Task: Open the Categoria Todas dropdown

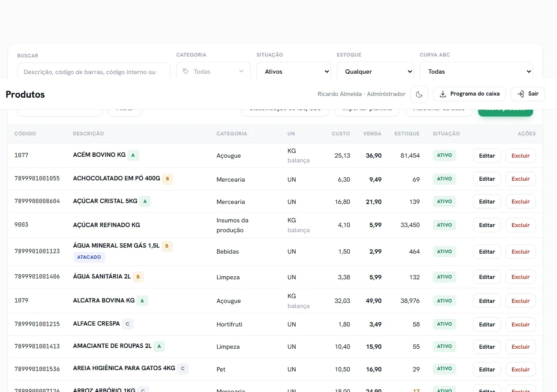Action: coord(213,72)
